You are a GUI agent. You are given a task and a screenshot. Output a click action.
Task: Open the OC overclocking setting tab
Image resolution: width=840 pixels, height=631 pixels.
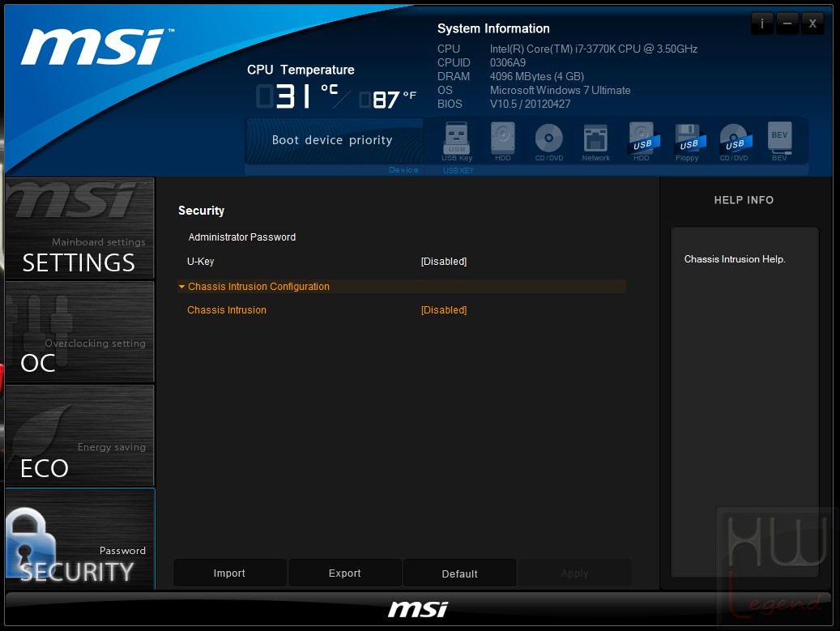click(x=79, y=331)
